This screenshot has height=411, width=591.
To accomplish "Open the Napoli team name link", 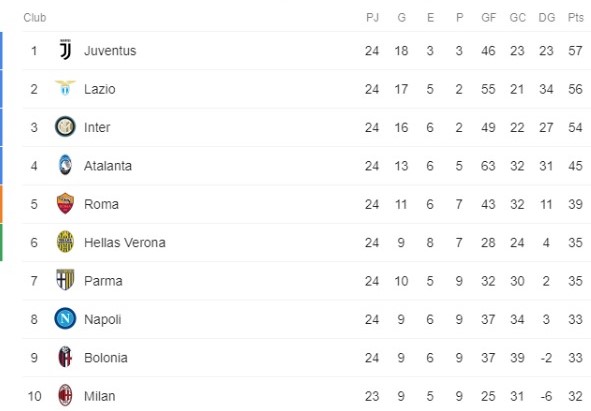I will point(103,319).
